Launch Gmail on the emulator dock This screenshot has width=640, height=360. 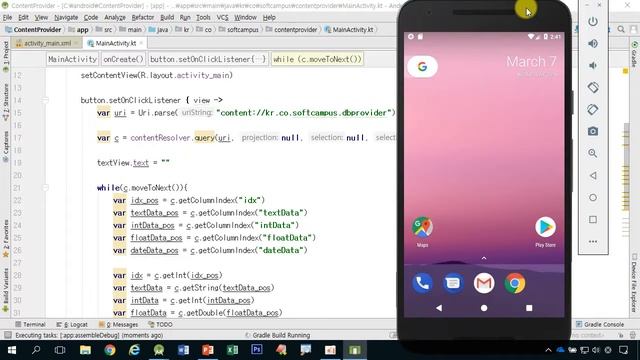(x=484, y=283)
